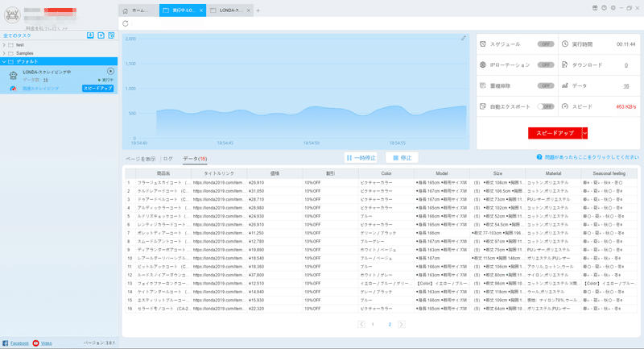Image resolution: width=644 pixels, height=349 pixels.
Task: Toggle the スケジュール switch
Action: coord(546,44)
